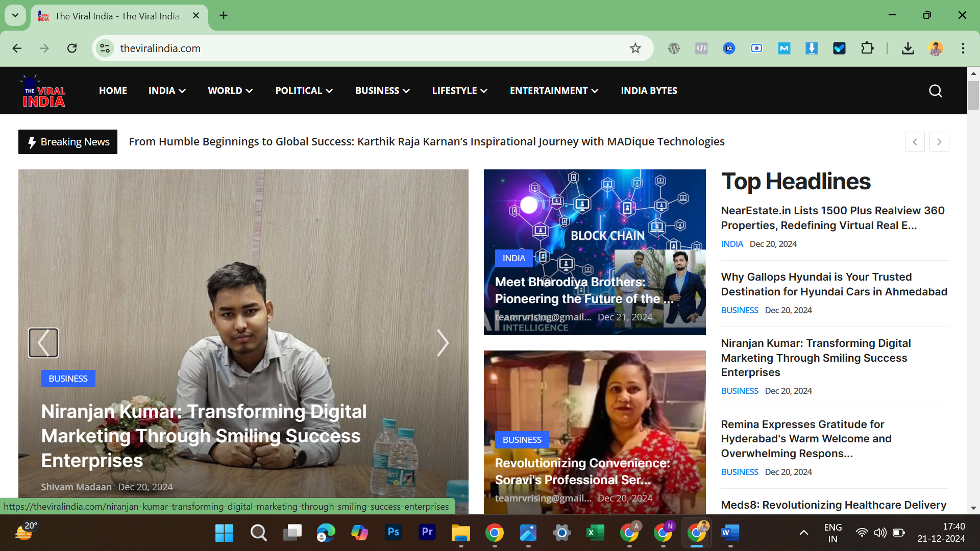The image size is (980, 551).
Task: Open the checkmark extension icon
Action: coord(839,48)
